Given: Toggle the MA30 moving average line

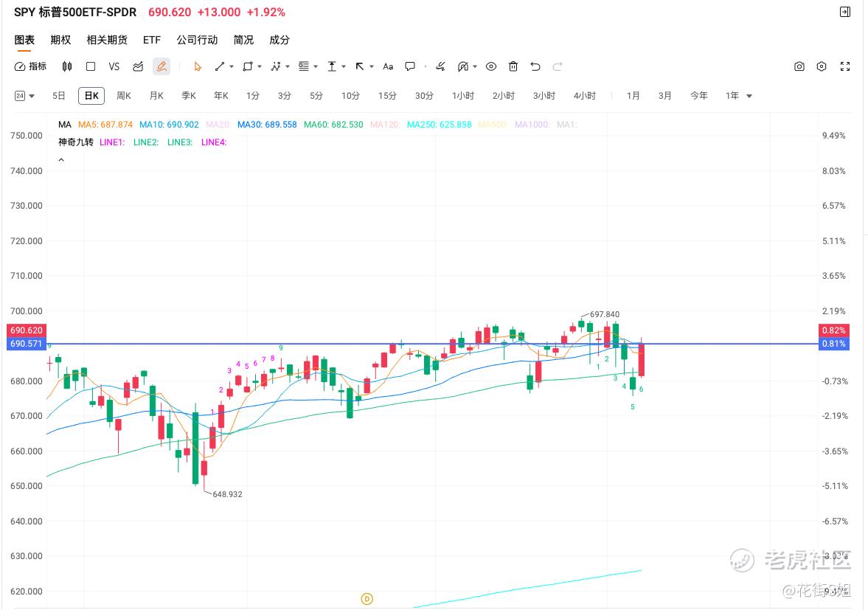Looking at the screenshot, I should point(267,125).
